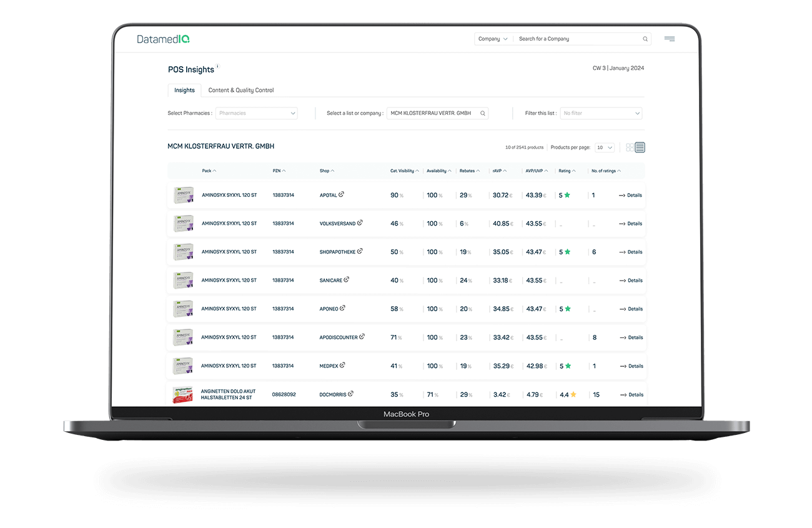Open Details for VOLKSVERSAND row
Image resolution: width=812 pixels, height=528 pixels.
point(630,223)
